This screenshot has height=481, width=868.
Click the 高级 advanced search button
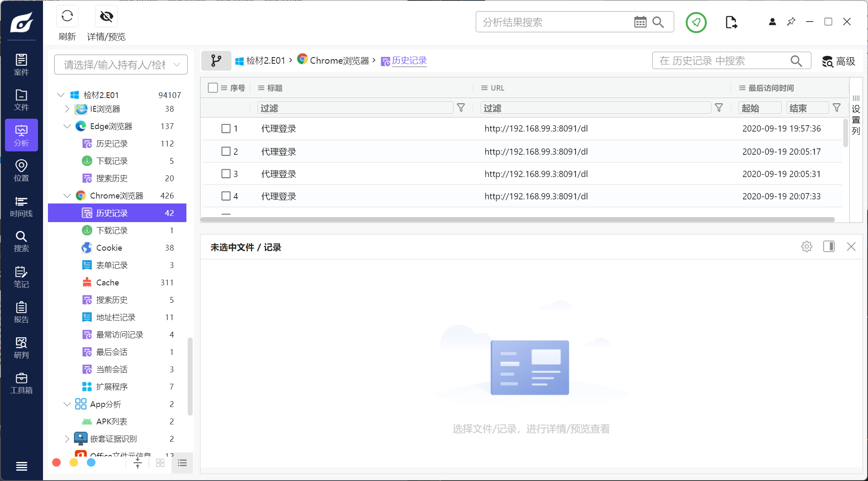coord(839,61)
